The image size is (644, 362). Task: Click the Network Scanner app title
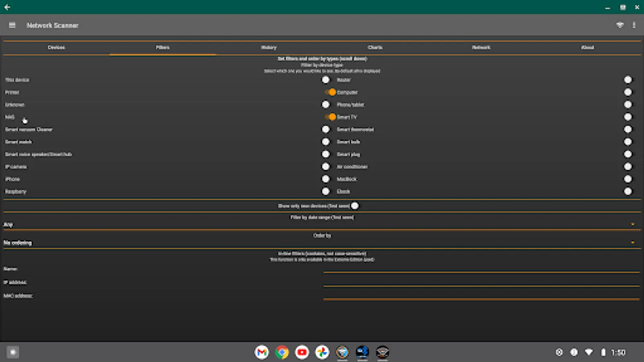[x=52, y=25]
